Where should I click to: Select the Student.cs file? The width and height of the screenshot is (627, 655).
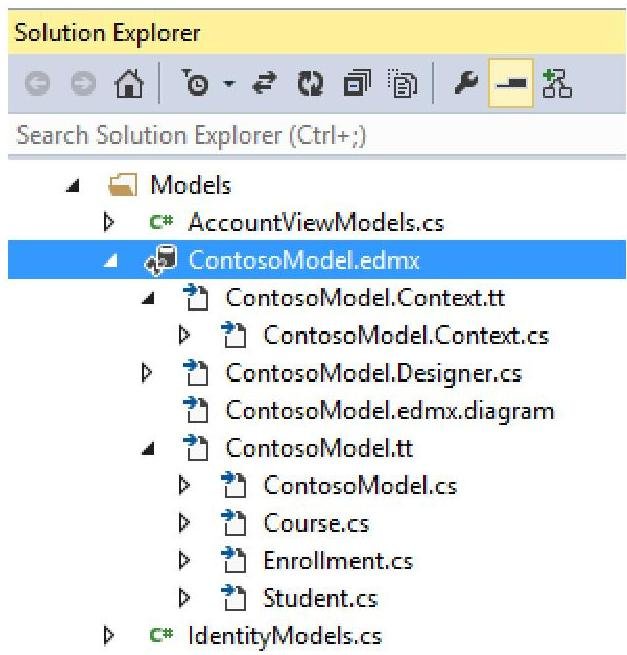(319, 598)
